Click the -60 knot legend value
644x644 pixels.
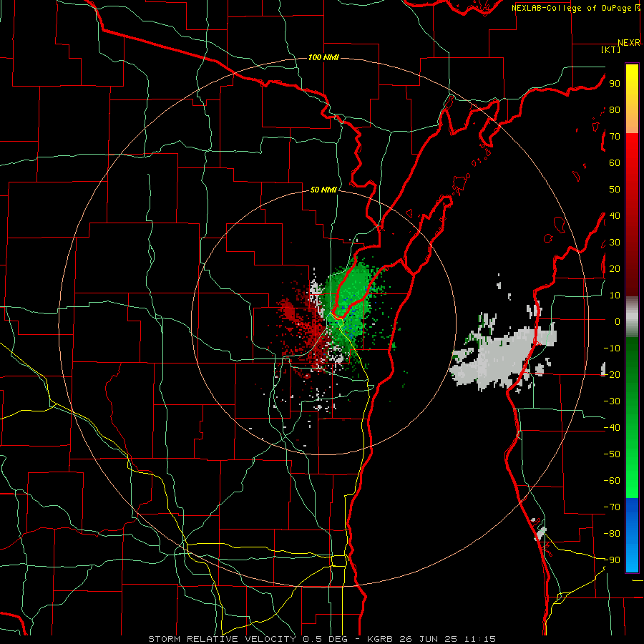click(x=612, y=481)
